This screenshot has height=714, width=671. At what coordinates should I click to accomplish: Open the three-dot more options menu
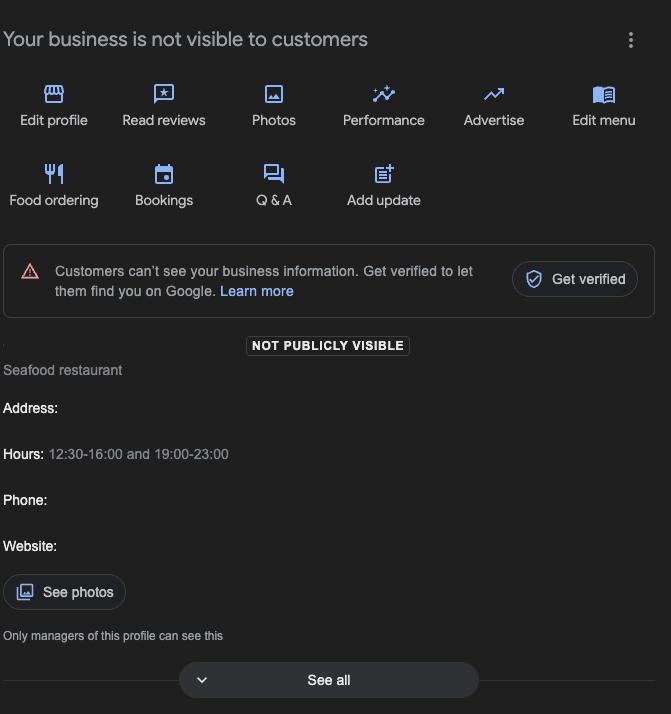[630, 40]
